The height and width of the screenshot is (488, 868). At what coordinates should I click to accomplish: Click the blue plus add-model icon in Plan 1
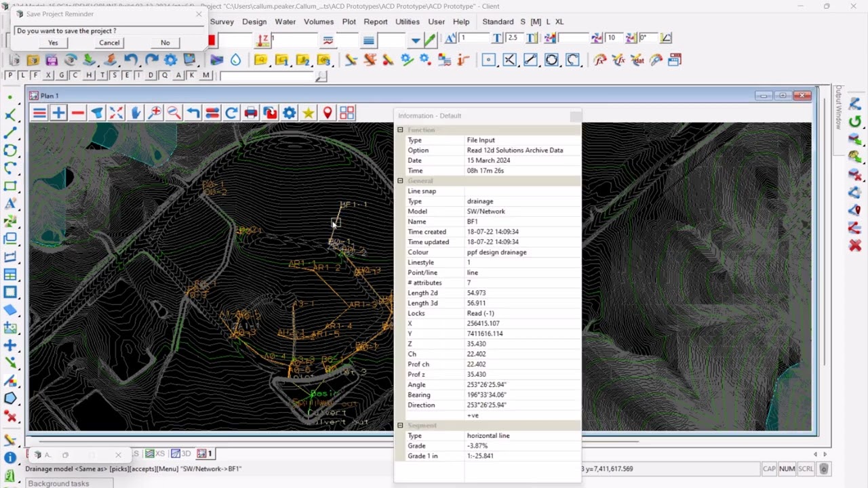click(x=58, y=113)
